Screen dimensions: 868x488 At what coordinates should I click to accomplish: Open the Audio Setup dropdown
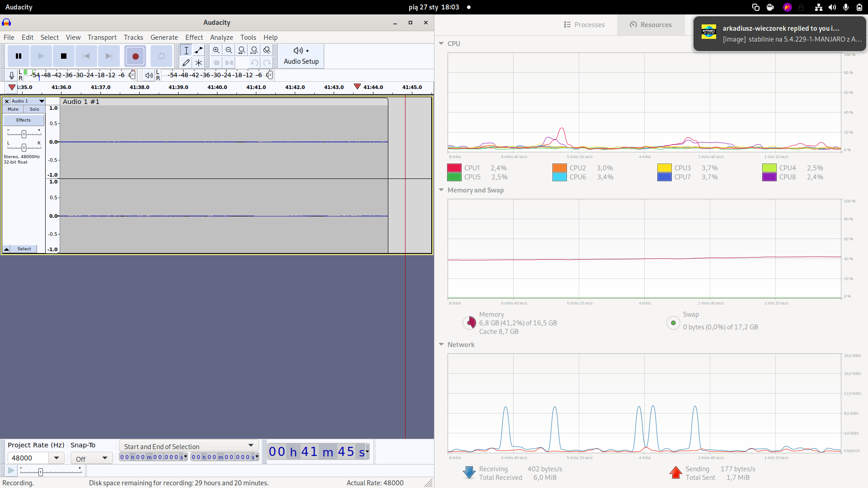coord(301,56)
